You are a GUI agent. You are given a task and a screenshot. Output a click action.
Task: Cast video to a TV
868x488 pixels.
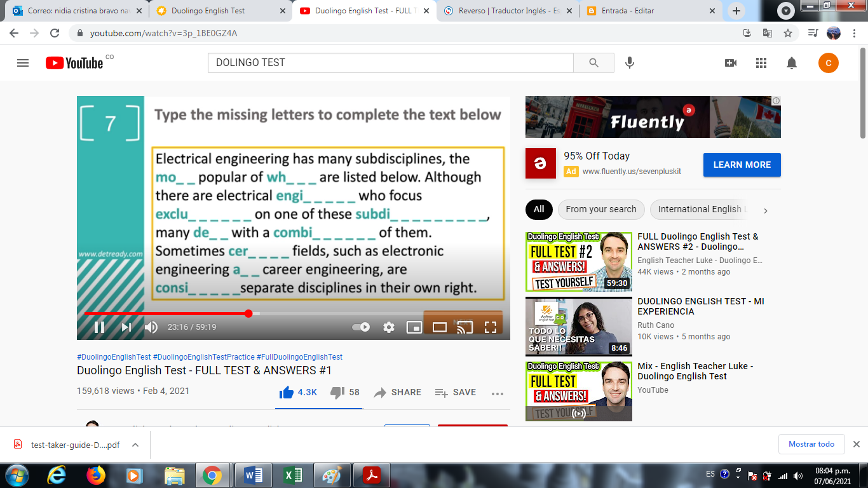[x=465, y=327]
